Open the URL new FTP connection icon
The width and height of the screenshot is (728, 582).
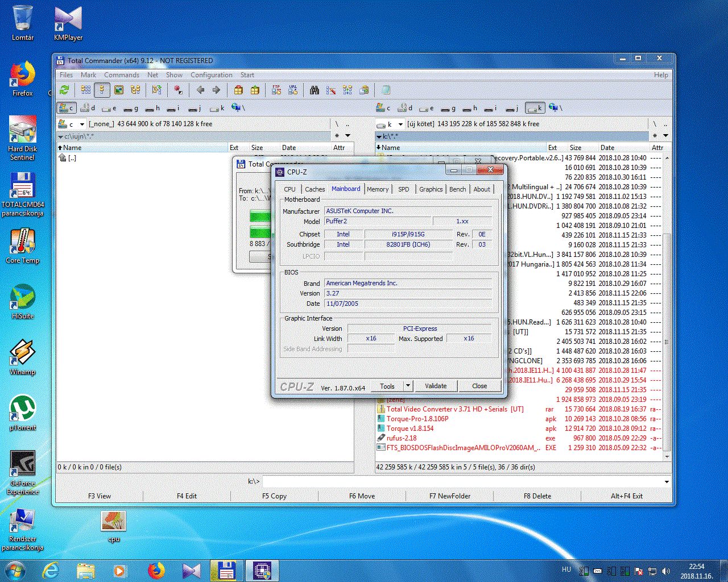coord(293,90)
